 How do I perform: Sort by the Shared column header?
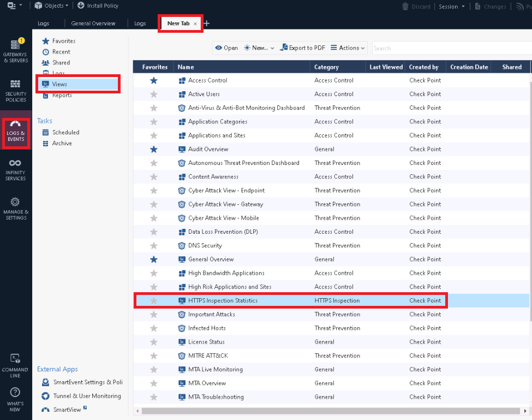(x=512, y=67)
